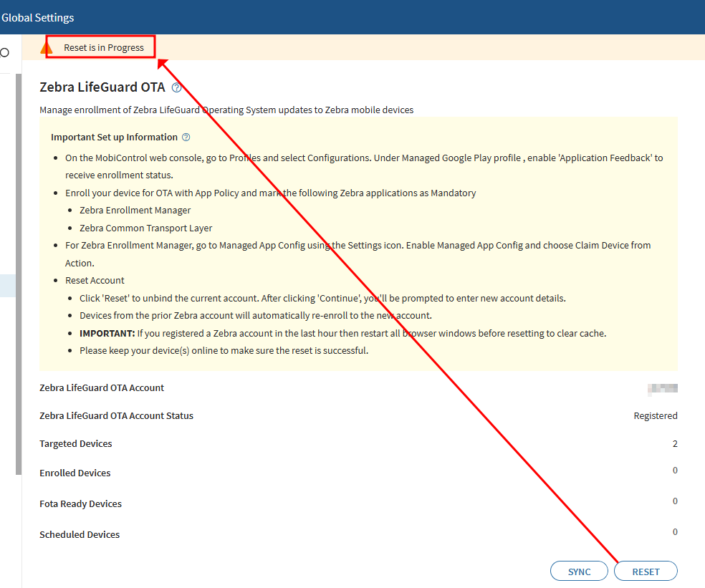Click the orange warning triangle icon

[46, 48]
